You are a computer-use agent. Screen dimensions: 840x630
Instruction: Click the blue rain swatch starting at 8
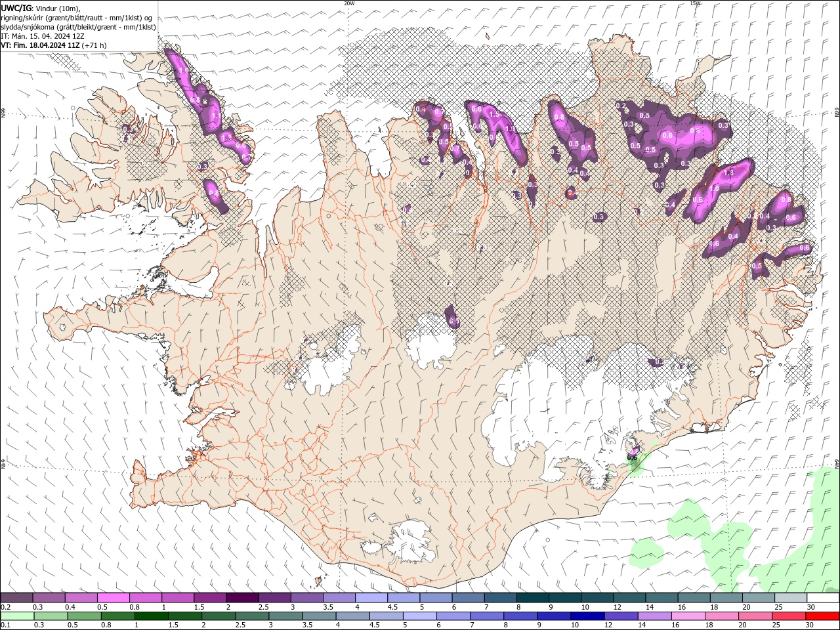(x=520, y=616)
